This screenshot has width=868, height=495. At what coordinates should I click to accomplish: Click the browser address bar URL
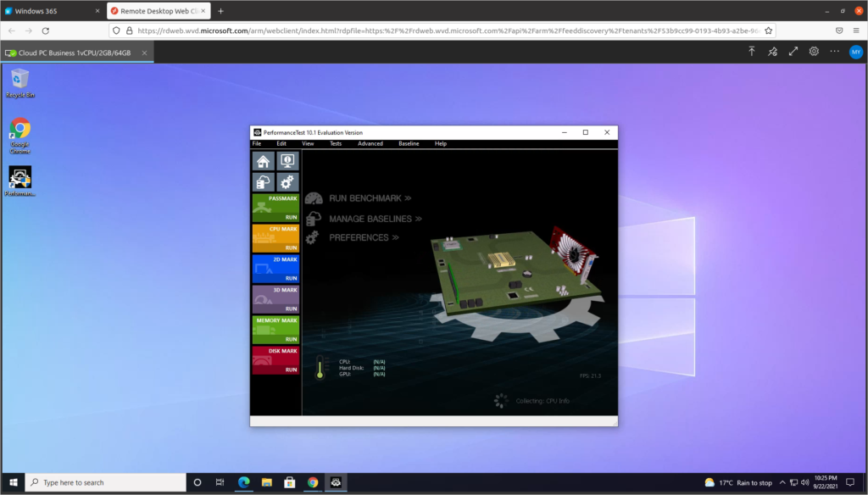[x=448, y=31]
